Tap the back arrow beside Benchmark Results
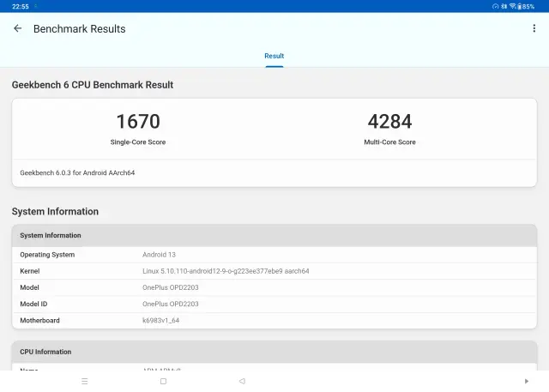549x392 pixels. (17, 28)
